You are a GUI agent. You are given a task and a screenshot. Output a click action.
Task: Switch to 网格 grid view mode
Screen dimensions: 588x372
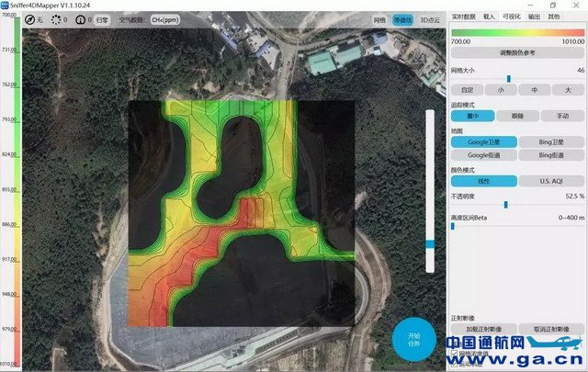380,18
